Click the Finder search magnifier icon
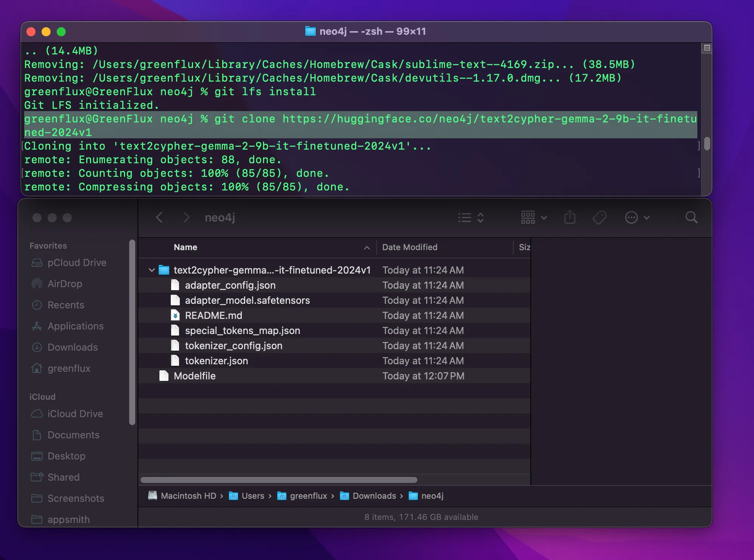The image size is (754, 560). pos(691,217)
